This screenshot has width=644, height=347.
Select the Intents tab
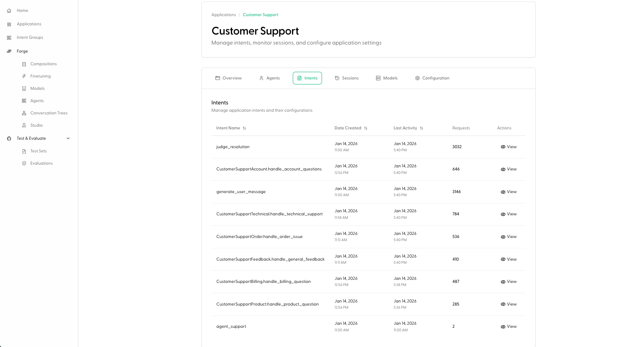coord(307,78)
